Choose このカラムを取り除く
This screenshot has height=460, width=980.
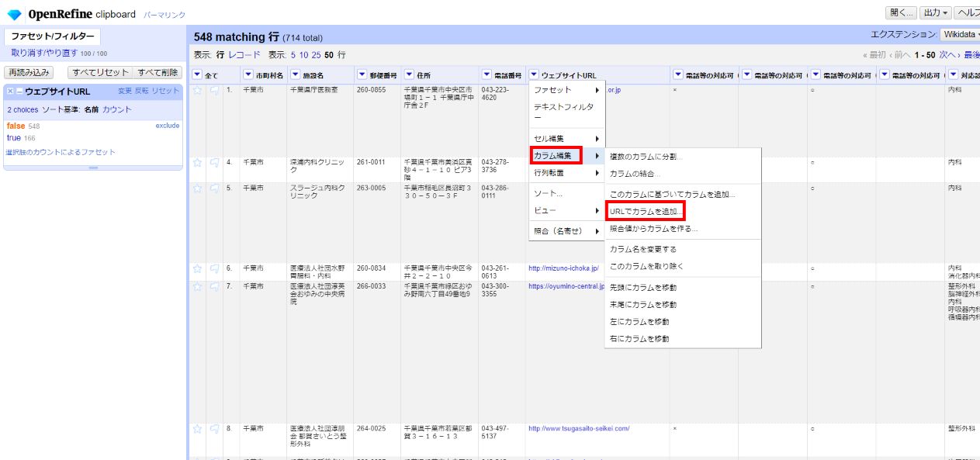pos(683,266)
